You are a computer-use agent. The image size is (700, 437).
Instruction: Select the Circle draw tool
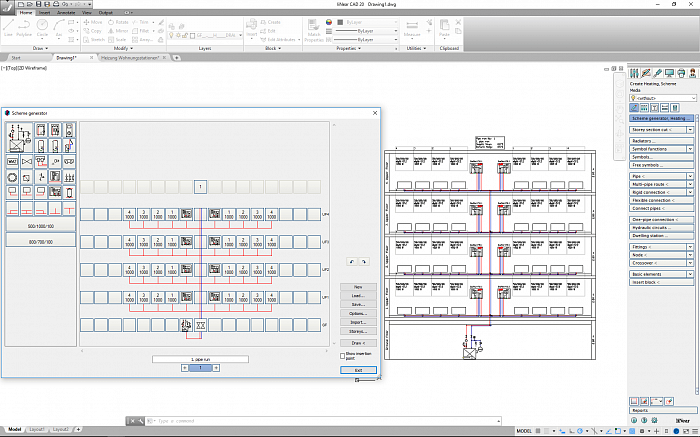pos(42,28)
